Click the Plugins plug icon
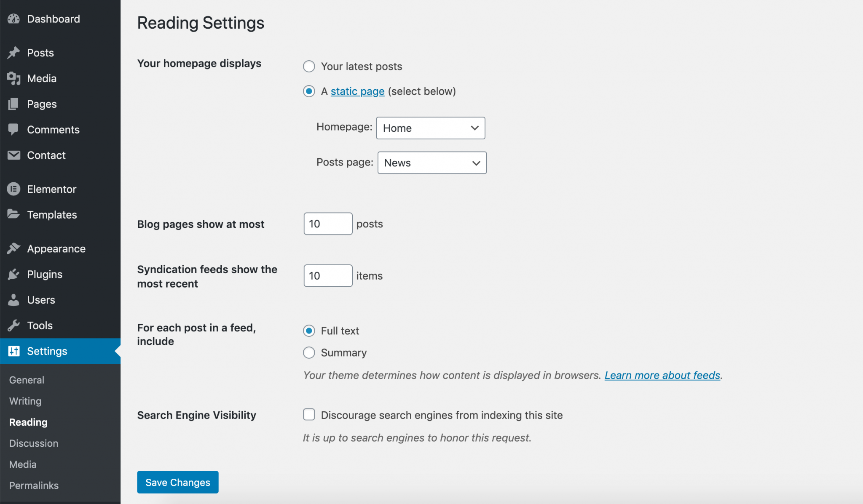 [x=13, y=274]
